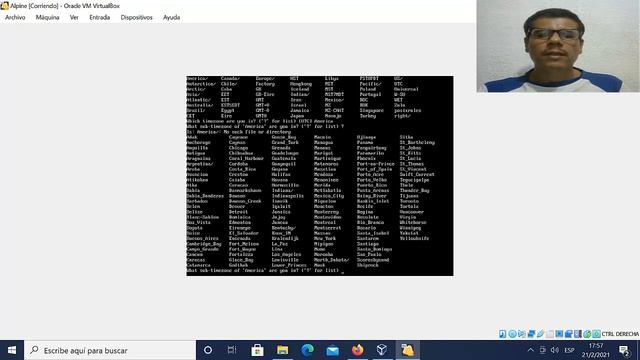Click the Hongkong entry in the terminal
640x360 pixels.
click(301, 84)
